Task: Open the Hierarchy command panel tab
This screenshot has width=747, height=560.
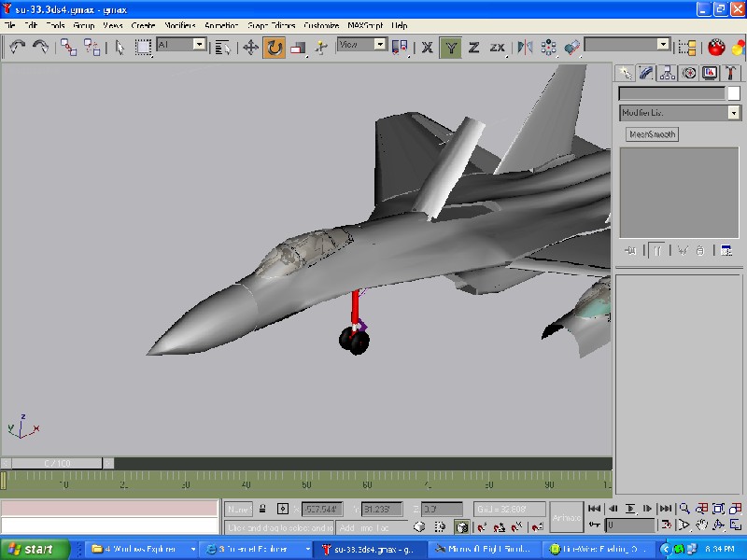Action: [668, 73]
